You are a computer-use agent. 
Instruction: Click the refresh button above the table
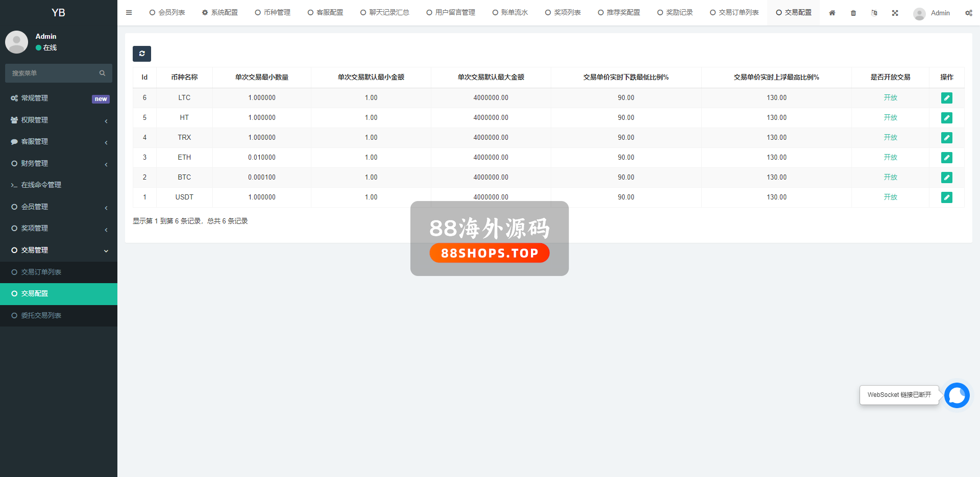(x=142, y=54)
